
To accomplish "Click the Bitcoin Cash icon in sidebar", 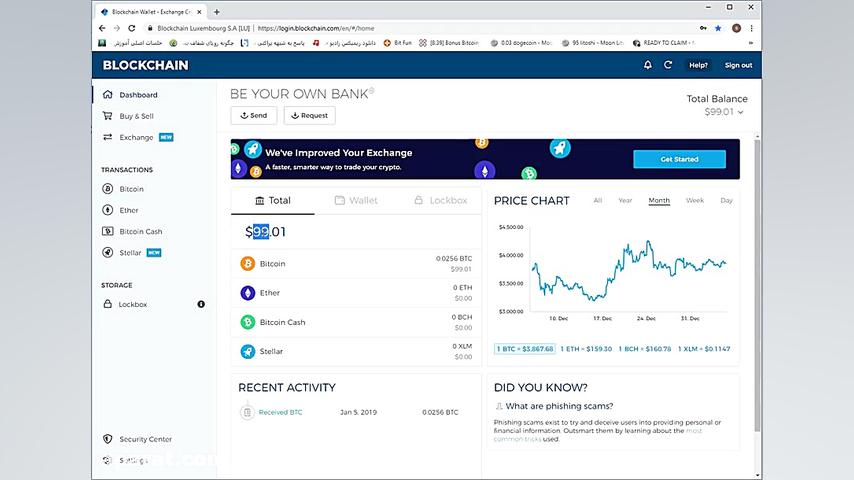I will pyautogui.click(x=108, y=231).
